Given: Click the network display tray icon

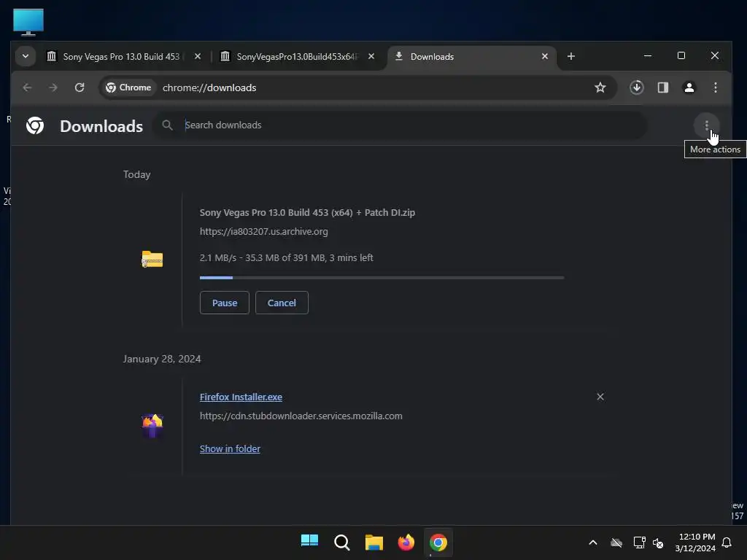Looking at the screenshot, I should [x=639, y=542].
